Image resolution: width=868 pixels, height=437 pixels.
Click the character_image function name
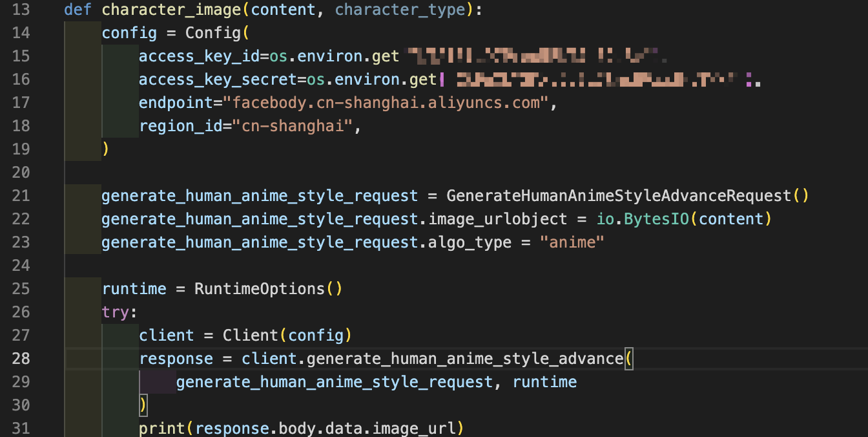click(x=171, y=10)
